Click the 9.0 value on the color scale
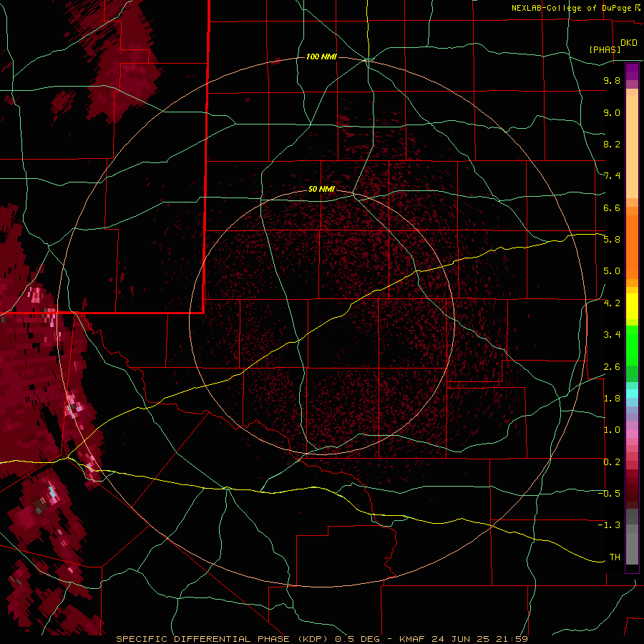Image resolution: width=644 pixels, height=644 pixels. point(612,112)
